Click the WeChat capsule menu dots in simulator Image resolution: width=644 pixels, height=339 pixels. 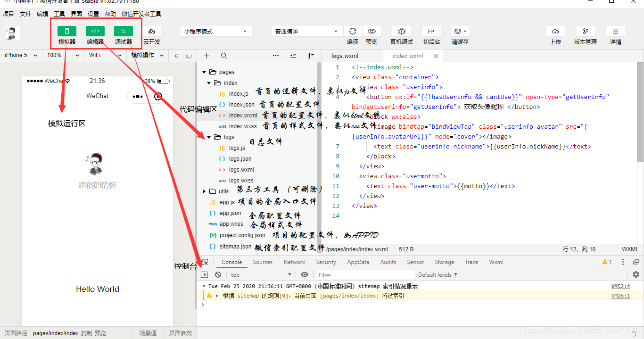pos(138,96)
